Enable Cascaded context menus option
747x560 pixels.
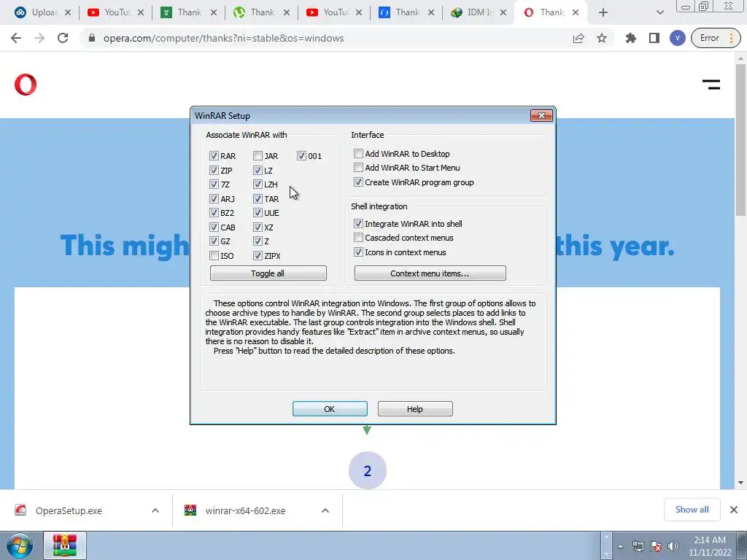pos(358,238)
